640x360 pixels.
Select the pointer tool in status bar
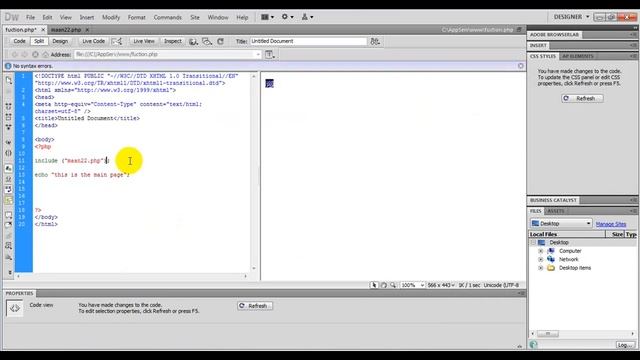374,285
